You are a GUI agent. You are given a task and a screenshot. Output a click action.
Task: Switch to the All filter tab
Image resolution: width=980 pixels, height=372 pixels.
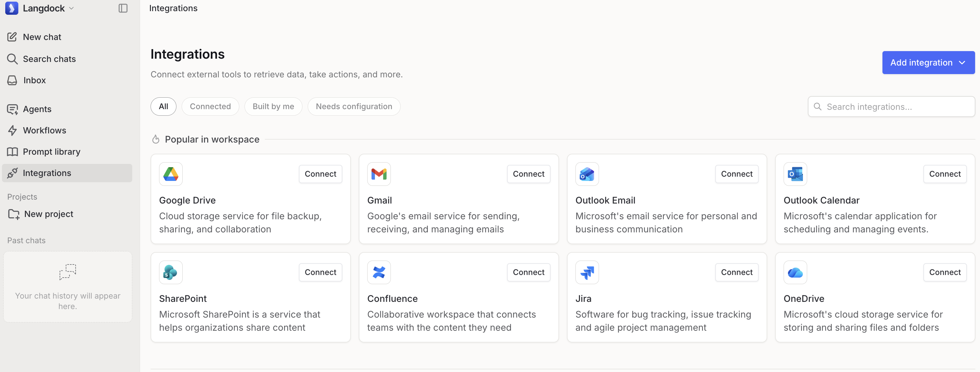(x=163, y=106)
